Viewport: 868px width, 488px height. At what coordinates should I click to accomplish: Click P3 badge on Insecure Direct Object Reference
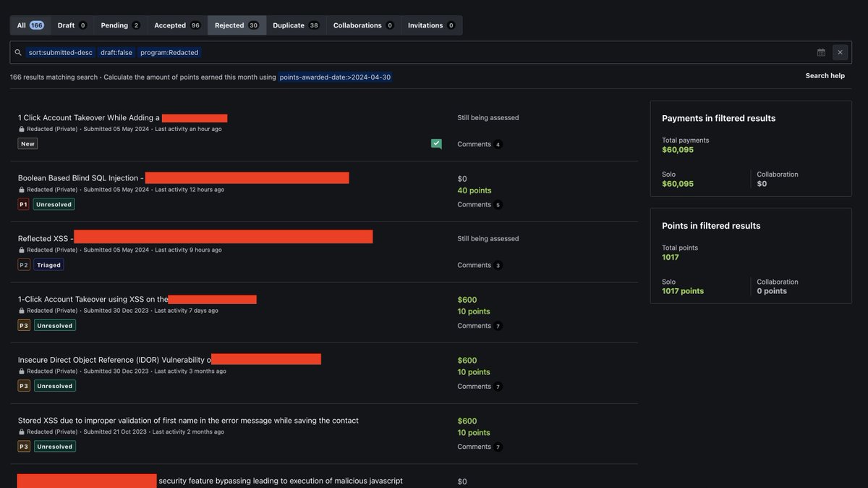point(24,386)
